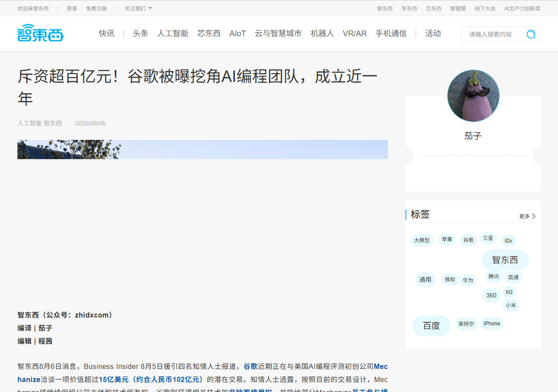This screenshot has height=392, width=558.
Task: Click the 欢迎来智东西 greeting text
Action: (33, 8)
